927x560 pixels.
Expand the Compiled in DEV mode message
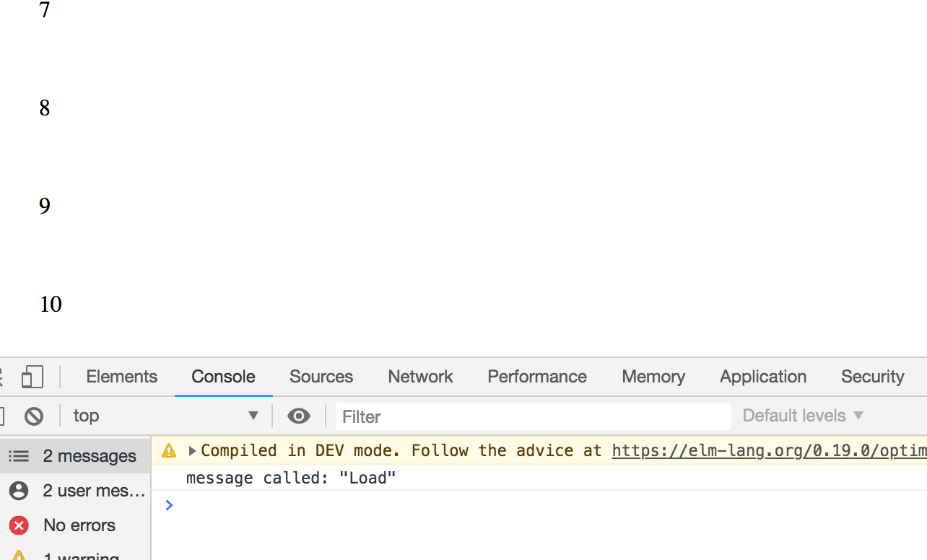point(192,450)
